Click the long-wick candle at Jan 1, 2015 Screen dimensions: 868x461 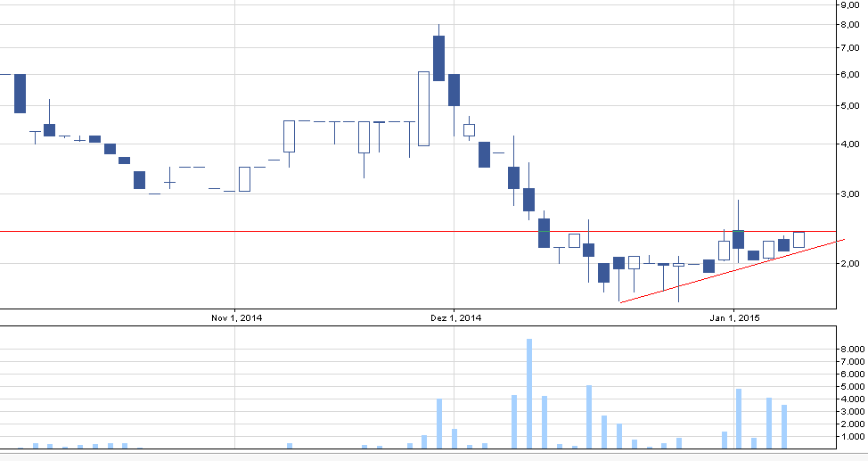[x=738, y=238]
